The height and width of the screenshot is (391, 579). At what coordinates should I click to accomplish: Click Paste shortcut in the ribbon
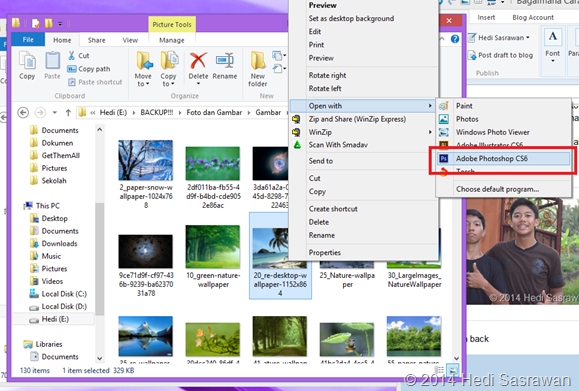(95, 82)
